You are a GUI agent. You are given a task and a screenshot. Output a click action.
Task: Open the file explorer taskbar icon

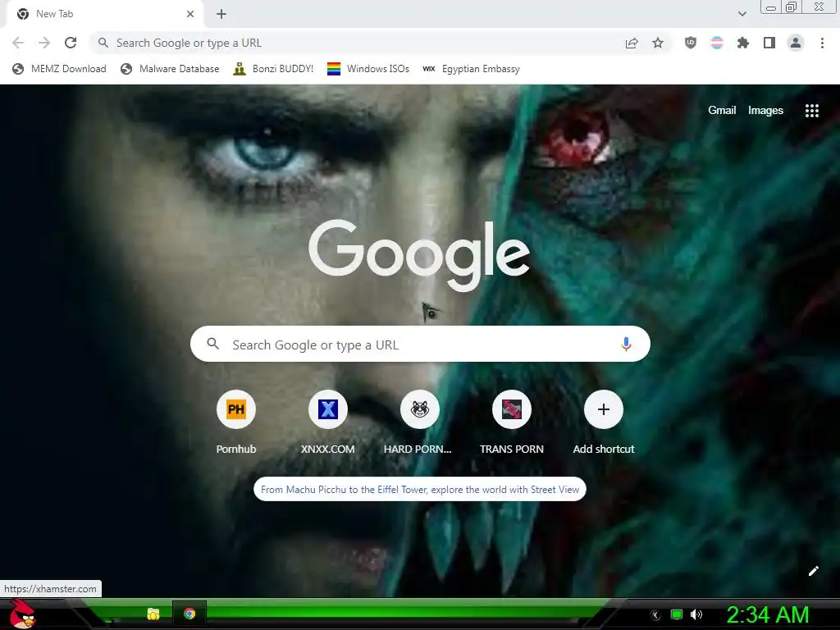153,614
